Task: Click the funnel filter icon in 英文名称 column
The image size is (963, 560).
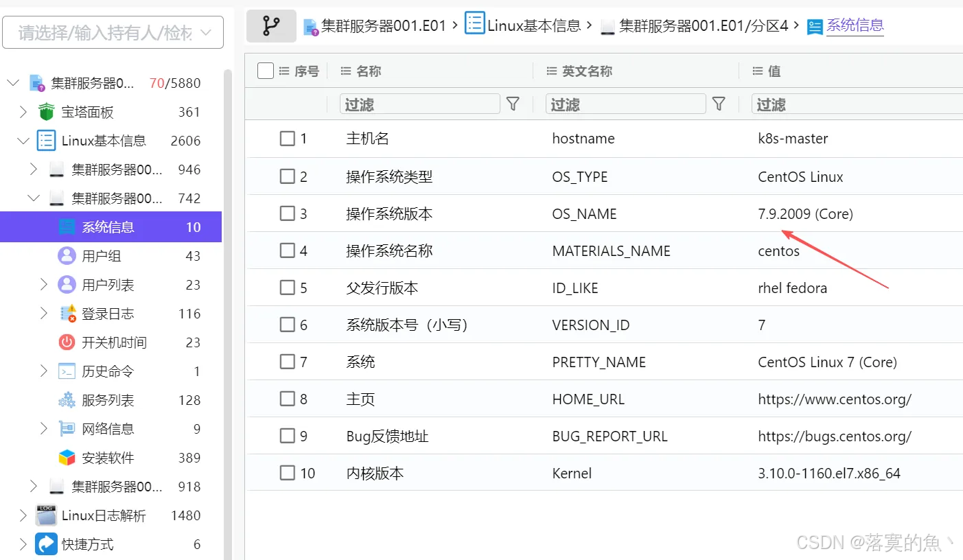Action: point(719,104)
